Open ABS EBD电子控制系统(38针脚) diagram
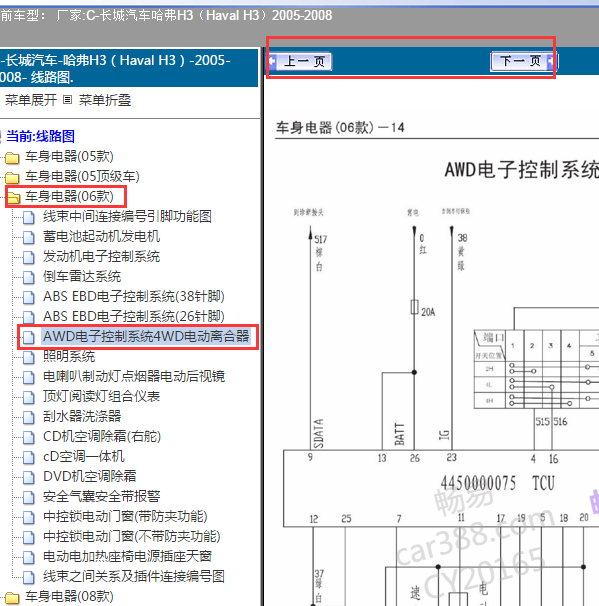This screenshot has width=599, height=606. coord(134,296)
